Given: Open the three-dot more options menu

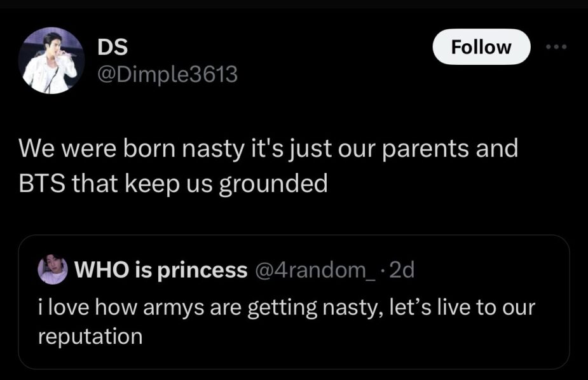Looking at the screenshot, I should 558,47.
